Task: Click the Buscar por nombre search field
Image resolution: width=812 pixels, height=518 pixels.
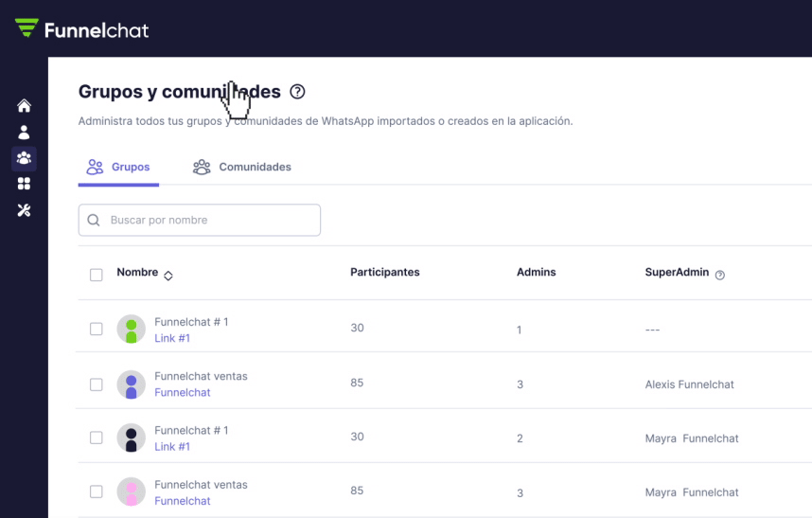Action: 200,220
